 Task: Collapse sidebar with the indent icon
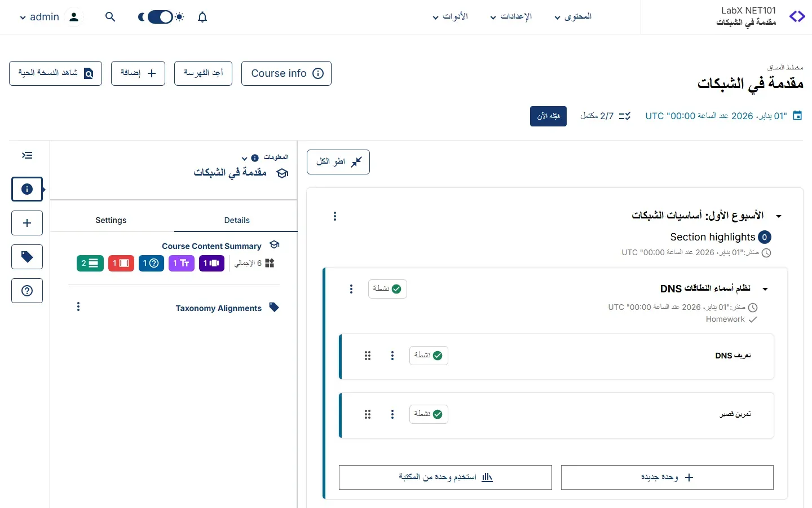(27, 155)
